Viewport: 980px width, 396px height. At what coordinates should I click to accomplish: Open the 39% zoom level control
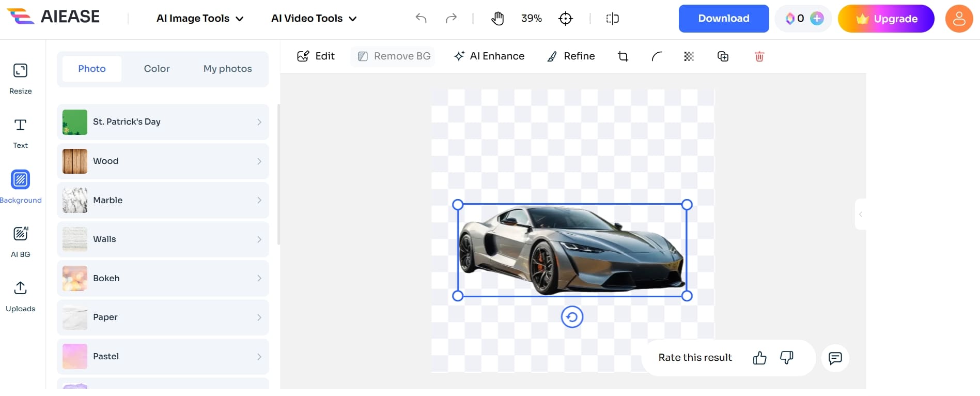click(x=532, y=19)
